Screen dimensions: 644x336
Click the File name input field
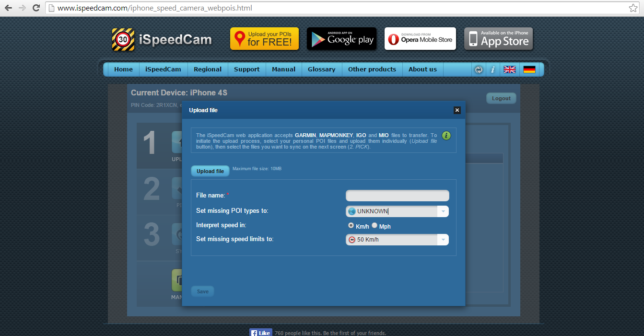tap(397, 196)
